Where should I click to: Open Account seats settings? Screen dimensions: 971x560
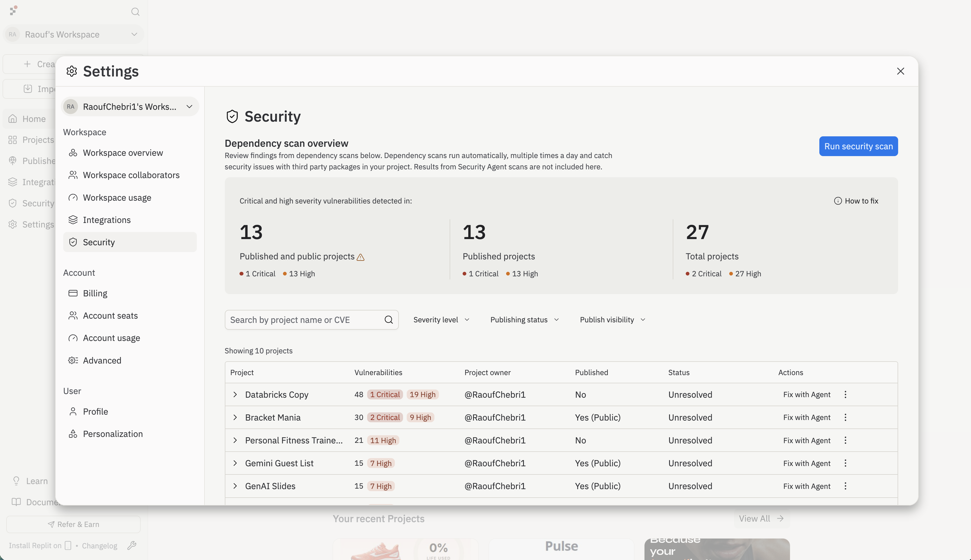130,315
